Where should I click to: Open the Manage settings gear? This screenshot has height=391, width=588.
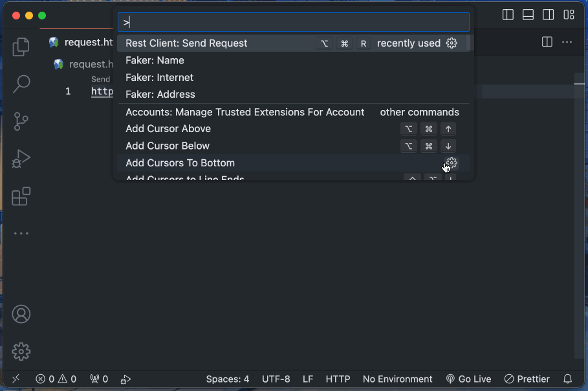pos(21,352)
